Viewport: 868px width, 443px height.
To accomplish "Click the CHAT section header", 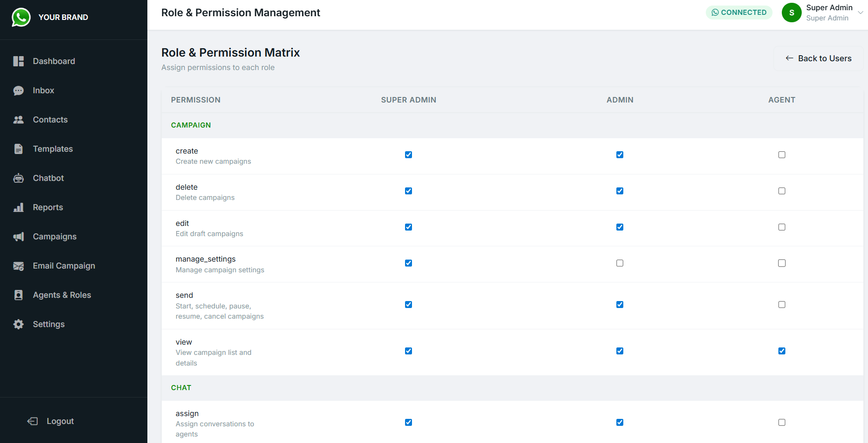I will click(x=181, y=388).
